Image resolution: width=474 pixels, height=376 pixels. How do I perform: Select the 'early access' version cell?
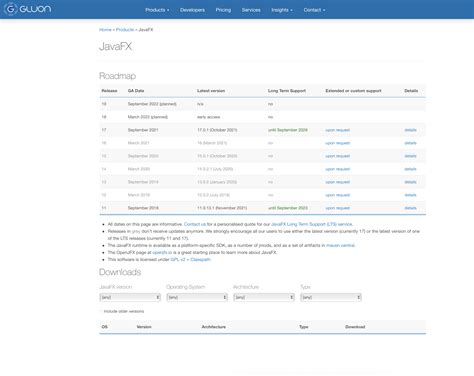[208, 117]
